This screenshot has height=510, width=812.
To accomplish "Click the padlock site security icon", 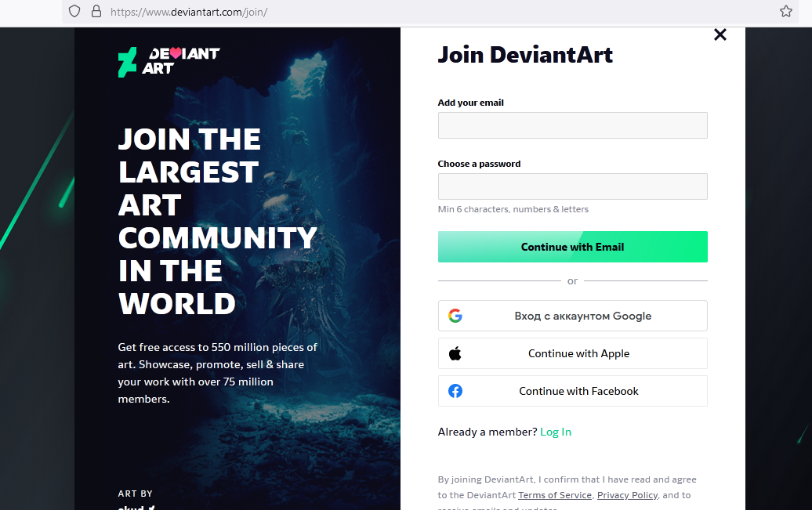I will pos(96,12).
